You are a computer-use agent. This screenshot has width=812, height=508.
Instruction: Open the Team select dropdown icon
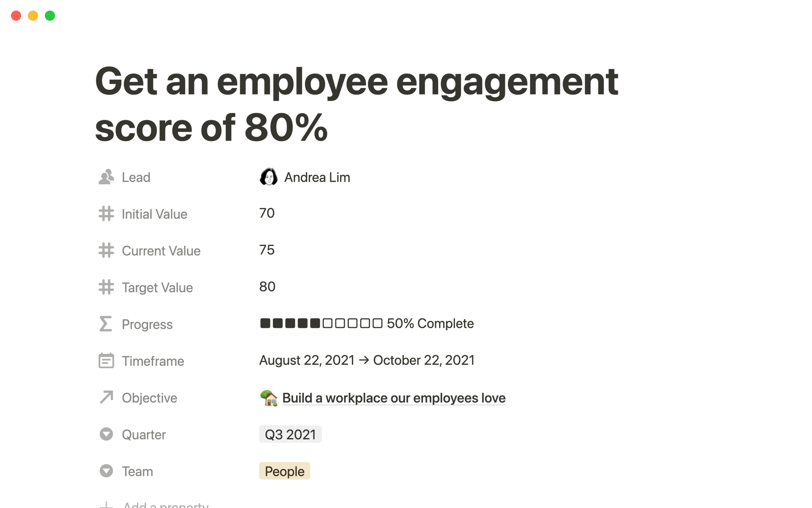click(106, 471)
